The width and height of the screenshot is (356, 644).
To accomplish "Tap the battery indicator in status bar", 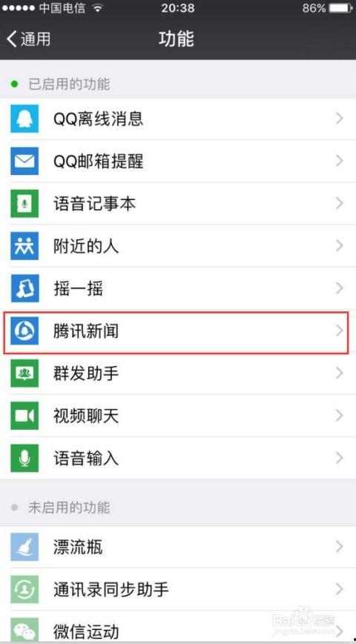I will coord(340,8).
